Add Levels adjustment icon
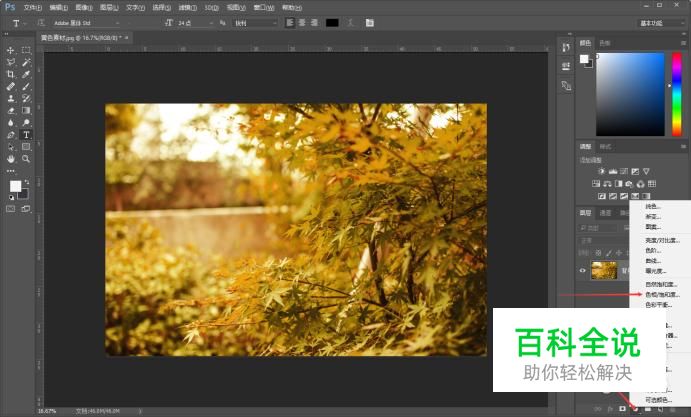The width and height of the screenshot is (691, 417). (613, 171)
